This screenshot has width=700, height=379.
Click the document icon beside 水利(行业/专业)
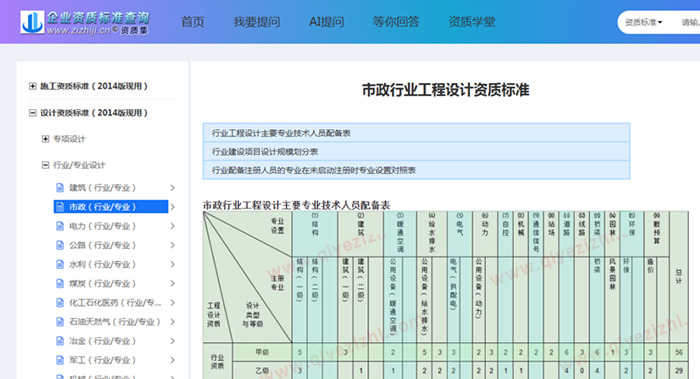pyautogui.click(x=60, y=264)
